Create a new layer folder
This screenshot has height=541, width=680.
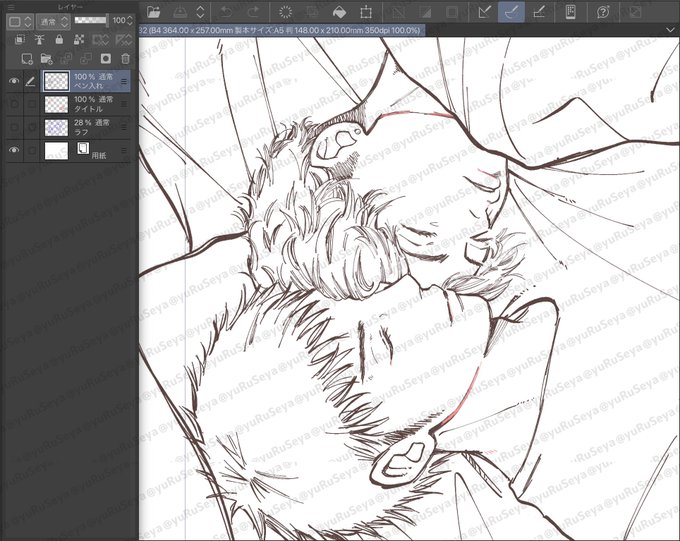(x=46, y=59)
